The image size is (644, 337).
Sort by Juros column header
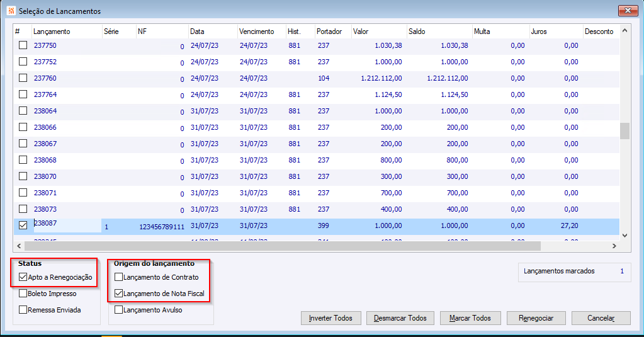point(556,31)
